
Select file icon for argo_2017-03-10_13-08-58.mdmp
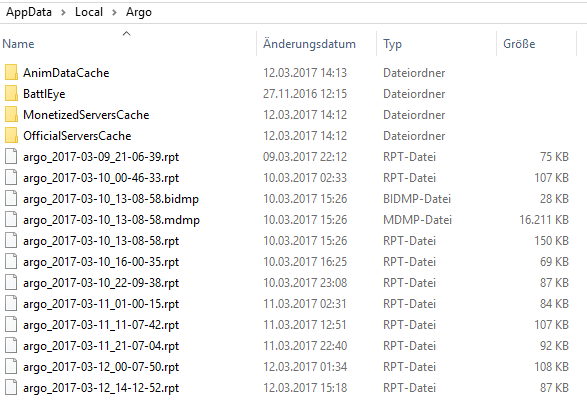click(11, 219)
